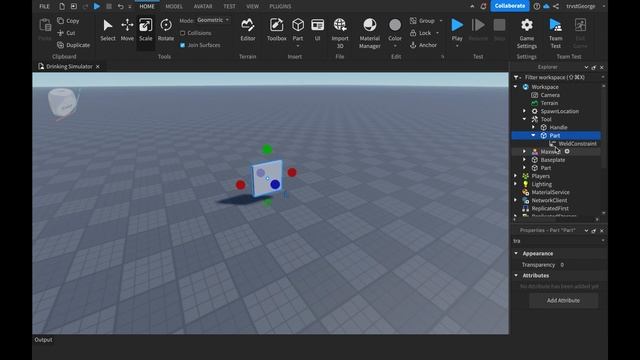This screenshot has width=640, height=360.
Task: Click the blue scale handle on the part
Action: click(x=275, y=184)
